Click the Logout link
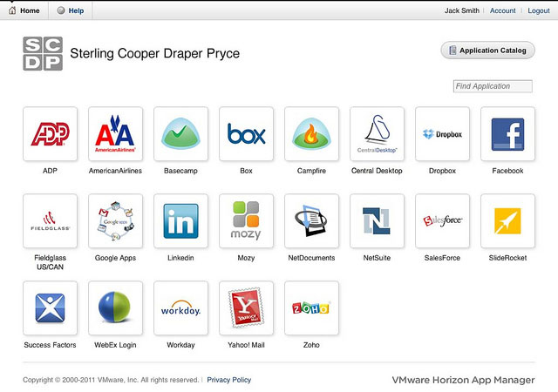This screenshot has height=392, width=558. [x=539, y=10]
